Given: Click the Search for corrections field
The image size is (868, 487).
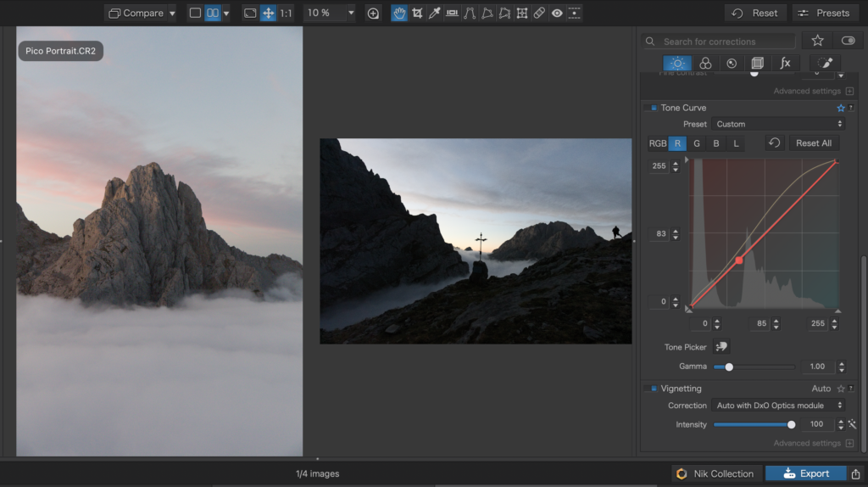Looking at the screenshot, I should point(719,42).
